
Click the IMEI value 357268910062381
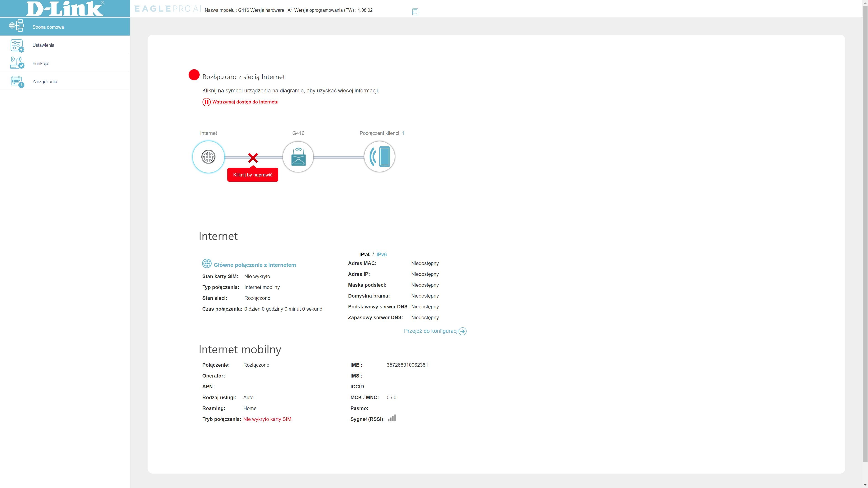(407, 365)
